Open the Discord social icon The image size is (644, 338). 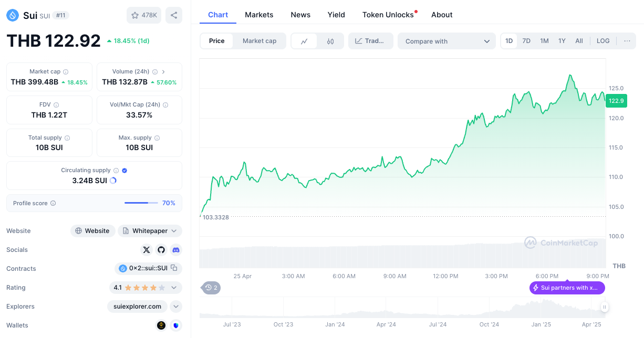pyautogui.click(x=176, y=250)
